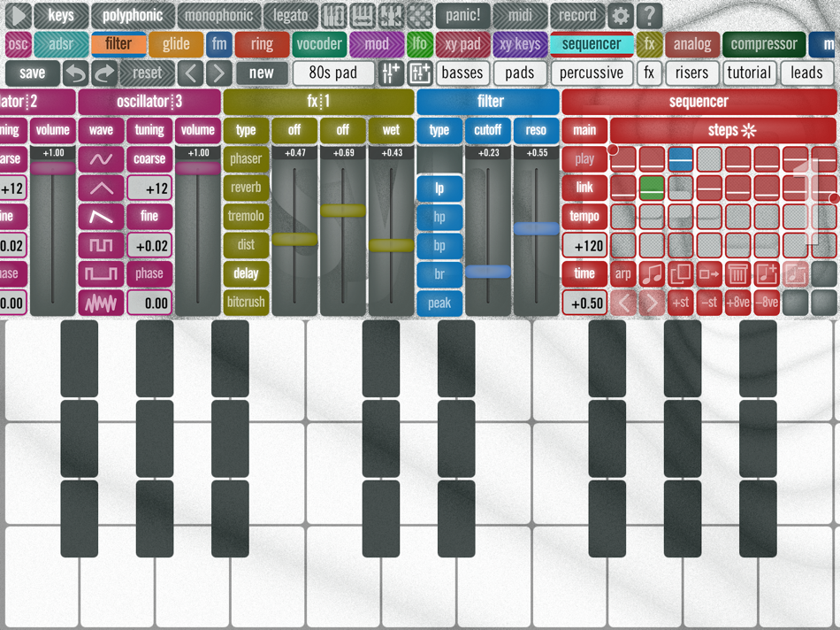Toggle the delay effect in fx 1

click(245, 274)
